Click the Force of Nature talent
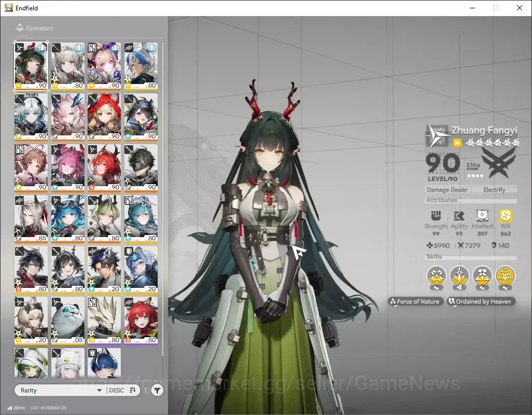532x415 pixels. 416,301
